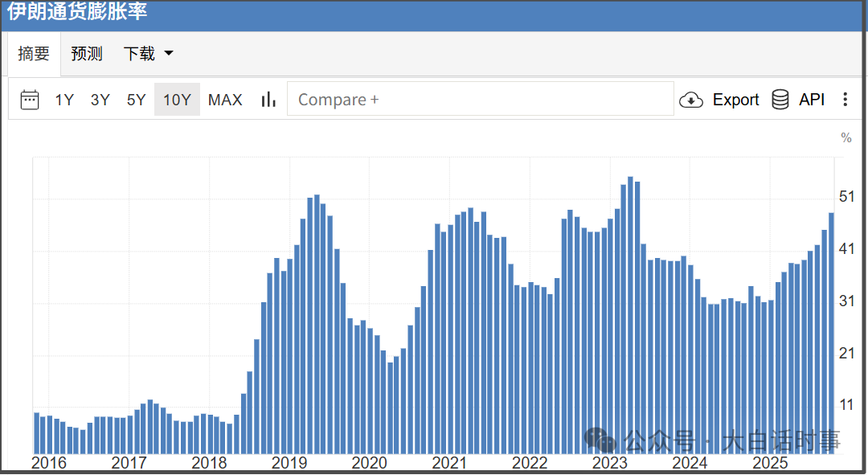Select the 1Y time range

pos(64,100)
